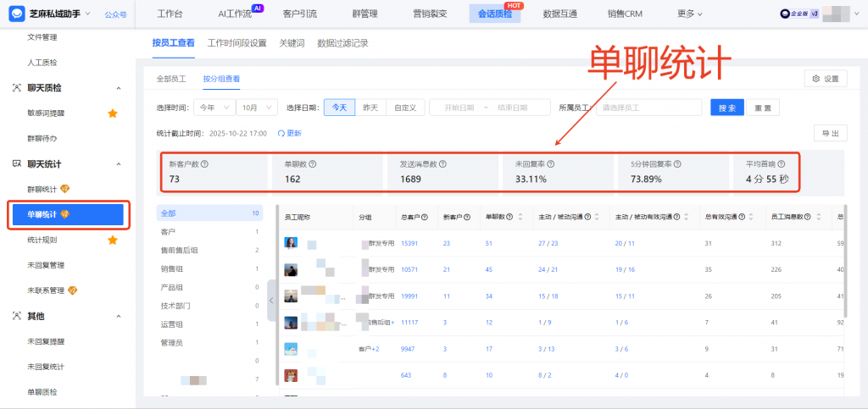Open 客户引流 in top navigation
The height and width of the screenshot is (409, 868).
point(300,14)
